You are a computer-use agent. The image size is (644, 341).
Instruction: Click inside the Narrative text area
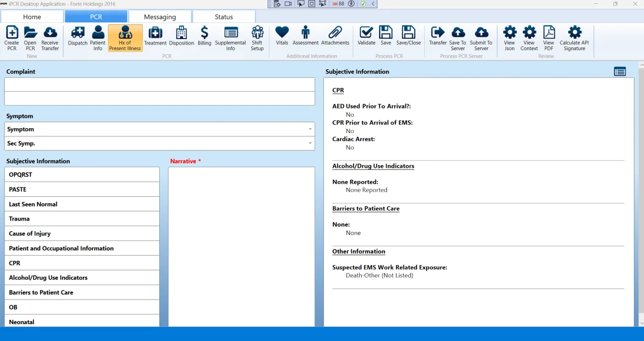coord(241,247)
